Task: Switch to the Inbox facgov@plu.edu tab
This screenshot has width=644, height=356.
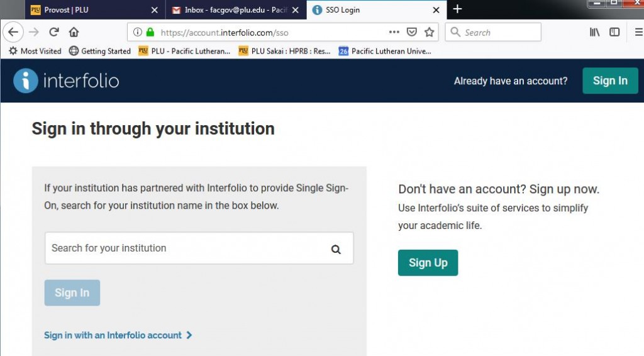Action: click(235, 10)
